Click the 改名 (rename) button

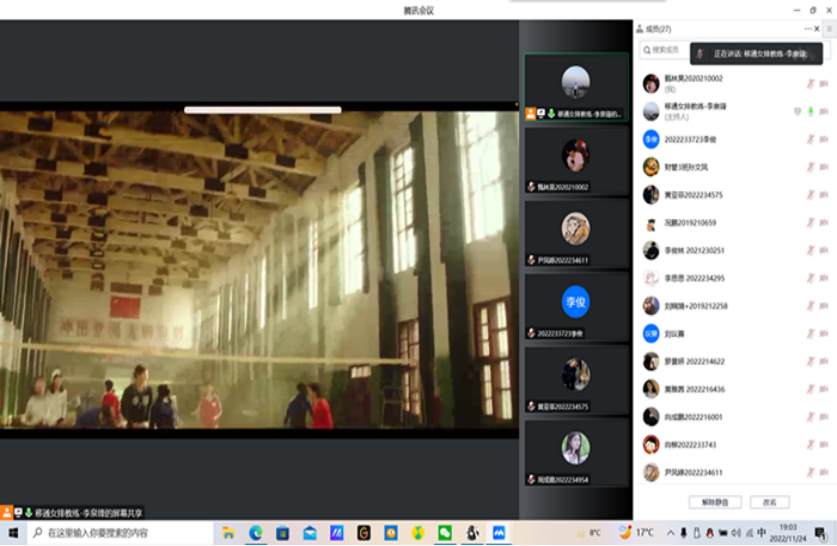(x=769, y=502)
